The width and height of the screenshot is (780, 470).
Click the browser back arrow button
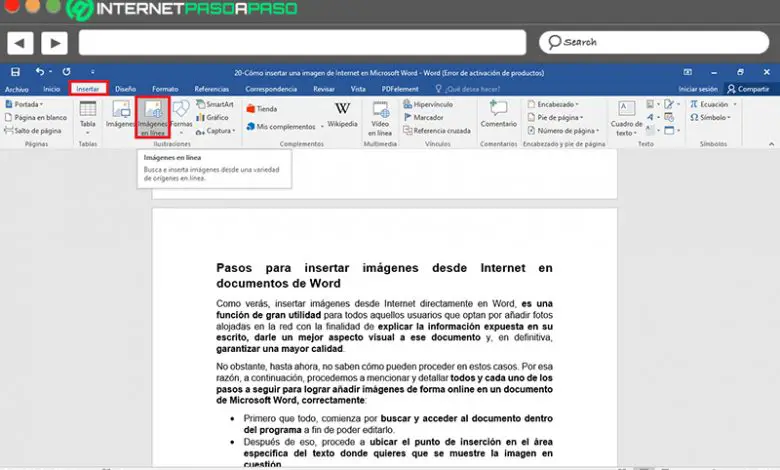20,43
